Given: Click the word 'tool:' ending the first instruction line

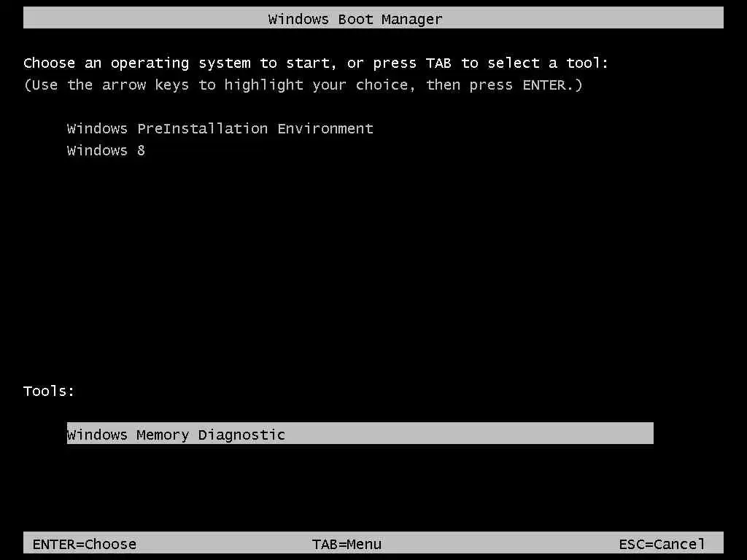Looking at the screenshot, I should click(x=587, y=63).
